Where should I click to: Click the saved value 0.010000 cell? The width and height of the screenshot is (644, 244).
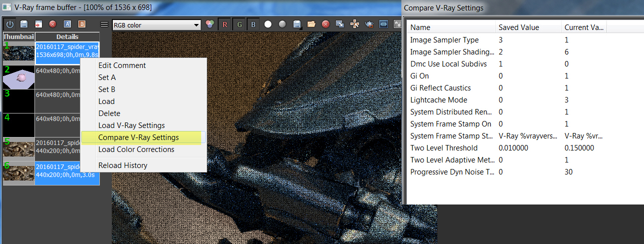tap(513, 148)
